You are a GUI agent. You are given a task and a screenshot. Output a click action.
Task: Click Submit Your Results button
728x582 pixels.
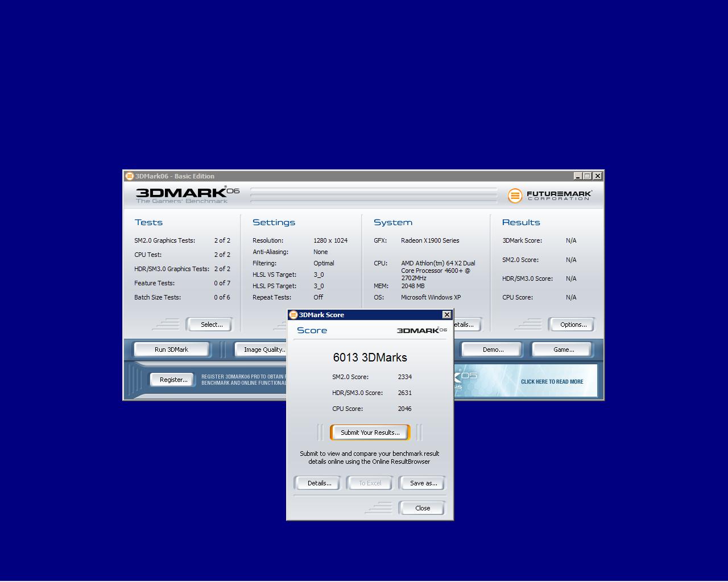point(370,433)
